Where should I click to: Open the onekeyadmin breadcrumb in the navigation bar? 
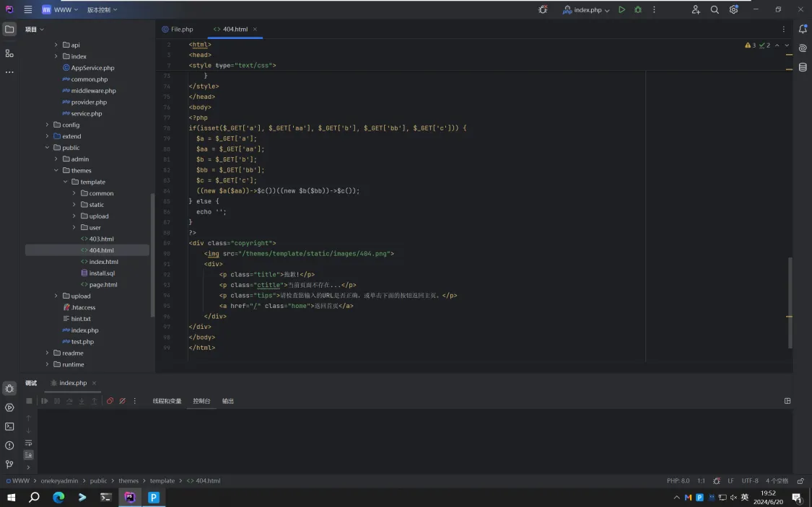(59, 480)
